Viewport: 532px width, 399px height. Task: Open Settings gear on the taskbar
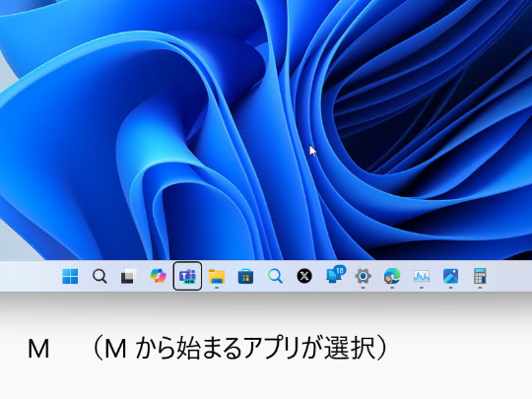click(x=363, y=276)
